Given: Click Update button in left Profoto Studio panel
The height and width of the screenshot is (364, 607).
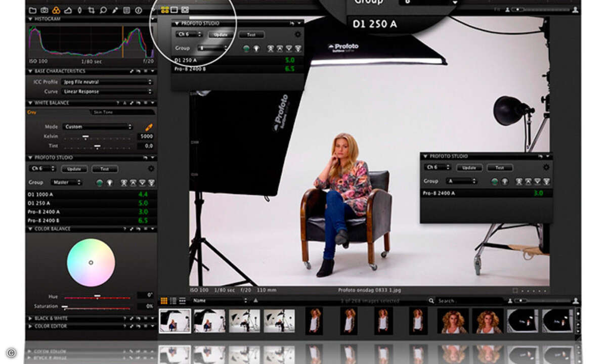Looking at the screenshot, I should pos(74,169).
